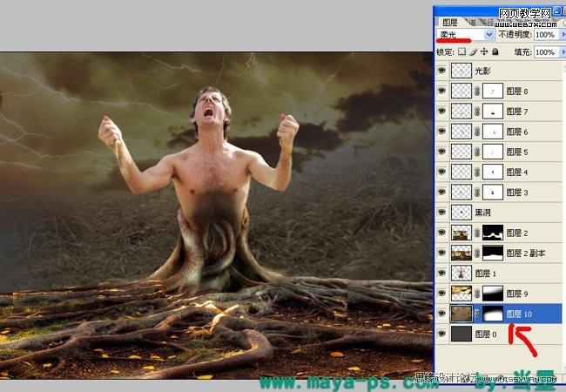This screenshot has height=392, width=566.
Task: Click the highlighted 图层 10 layer name
Action: (x=519, y=314)
